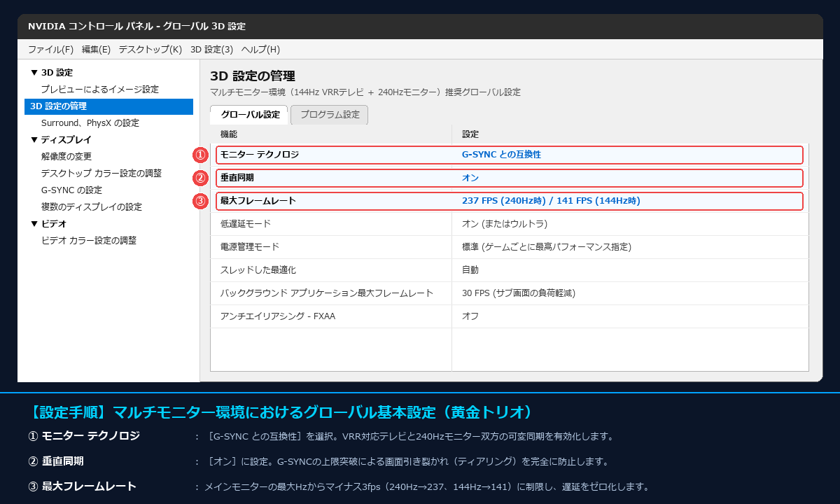Change the 低遅延モード setting value

click(x=505, y=224)
